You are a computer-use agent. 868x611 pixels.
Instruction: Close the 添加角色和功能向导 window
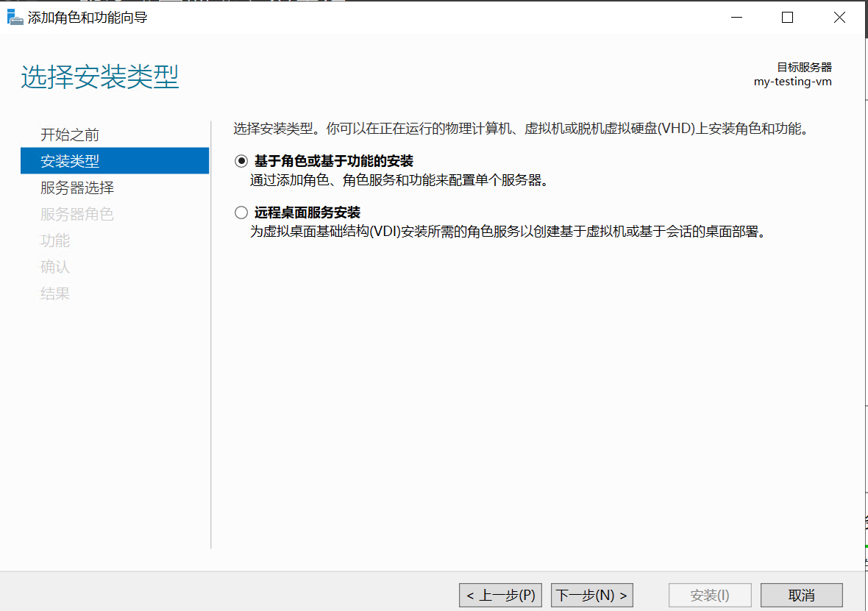pos(839,17)
